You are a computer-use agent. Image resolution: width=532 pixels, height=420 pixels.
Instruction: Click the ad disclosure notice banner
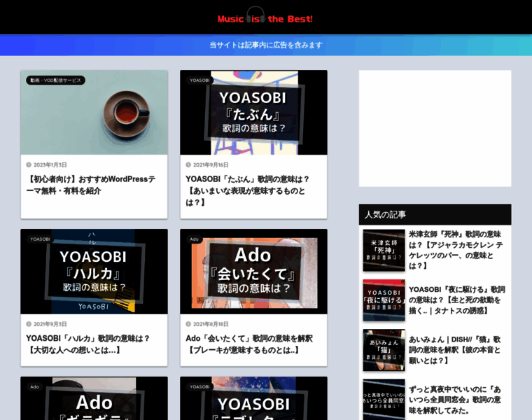pyautogui.click(x=266, y=45)
